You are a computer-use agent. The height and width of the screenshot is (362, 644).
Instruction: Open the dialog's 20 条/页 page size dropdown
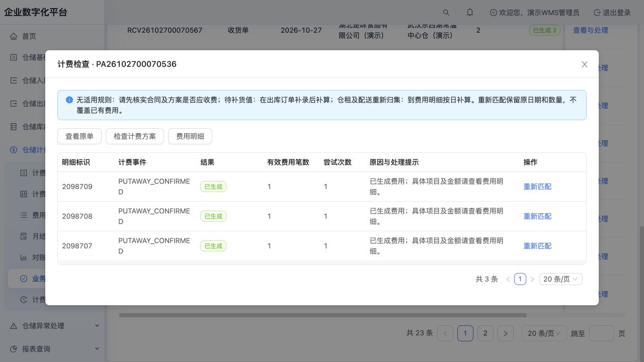[x=561, y=279]
